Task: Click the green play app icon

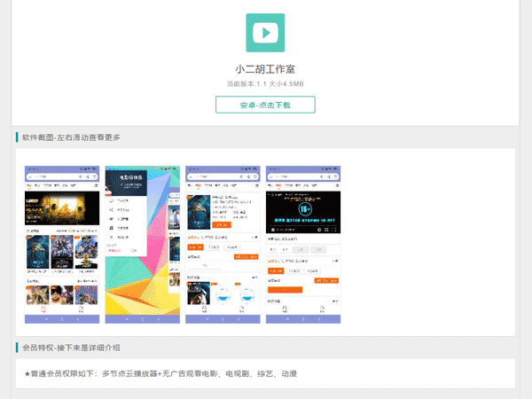Action: [265, 33]
